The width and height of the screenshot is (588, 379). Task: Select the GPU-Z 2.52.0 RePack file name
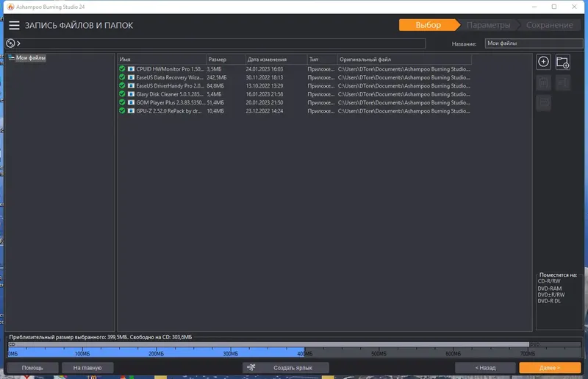(x=169, y=111)
